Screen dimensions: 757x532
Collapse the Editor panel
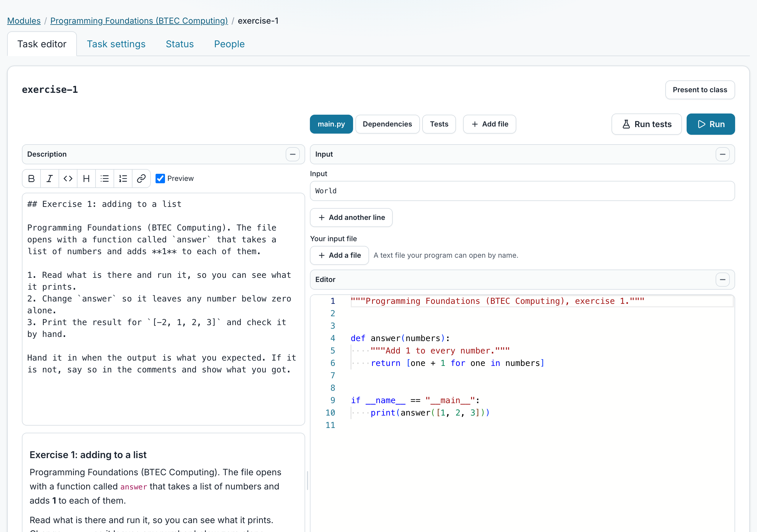point(722,280)
